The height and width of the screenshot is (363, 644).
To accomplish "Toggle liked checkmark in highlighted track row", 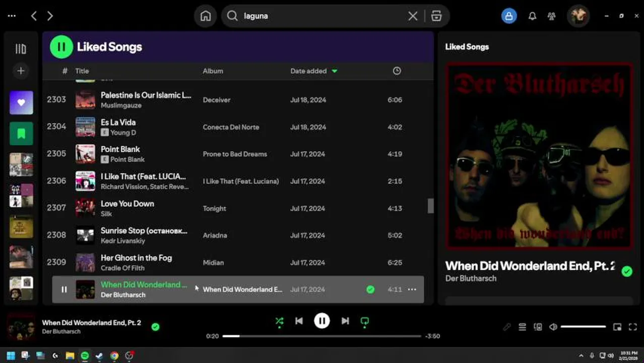I will 370,289.
